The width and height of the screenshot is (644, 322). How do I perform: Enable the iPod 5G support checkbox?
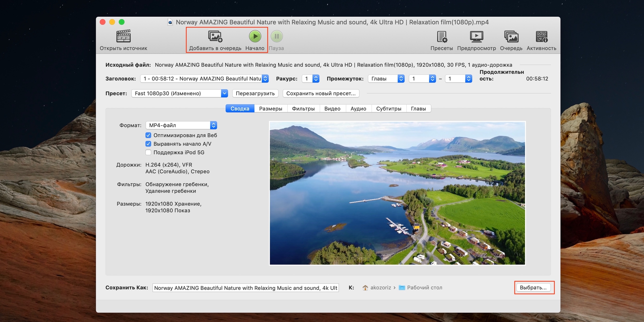coord(148,152)
